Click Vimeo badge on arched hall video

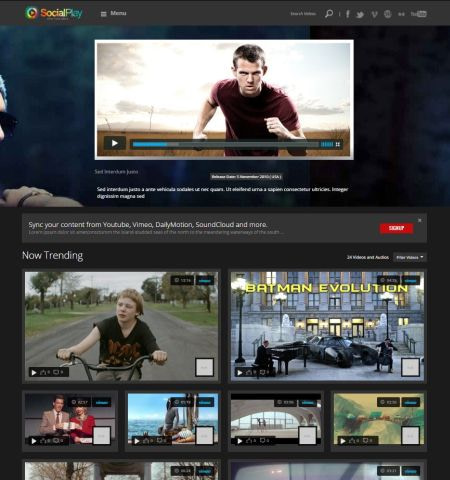pyautogui.click(x=308, y=402)
